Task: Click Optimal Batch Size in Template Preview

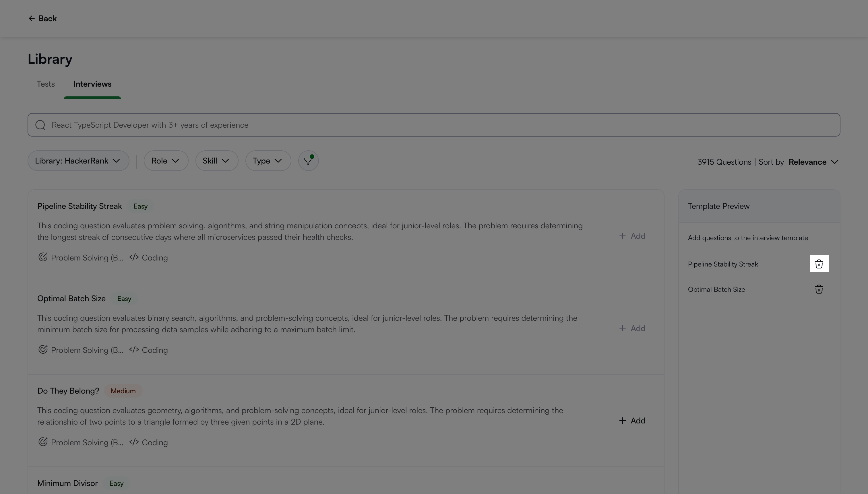Action: 716,289
